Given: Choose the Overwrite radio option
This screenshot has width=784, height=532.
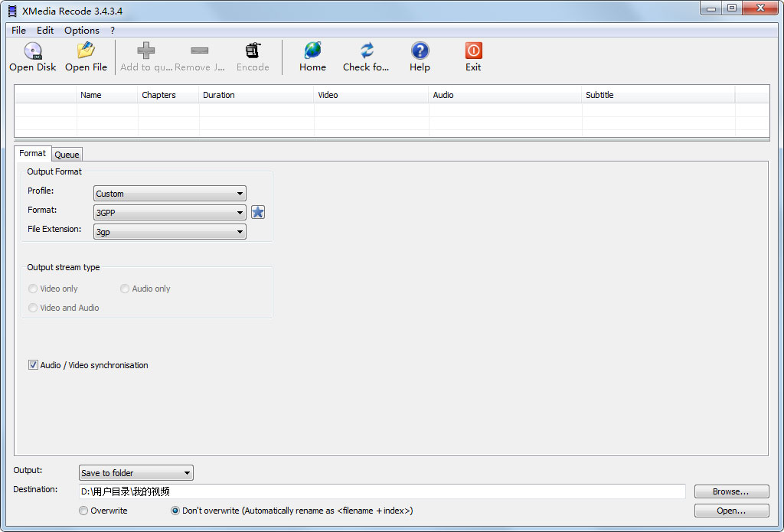Looking at the screenshot, I should tap(83, 511).
